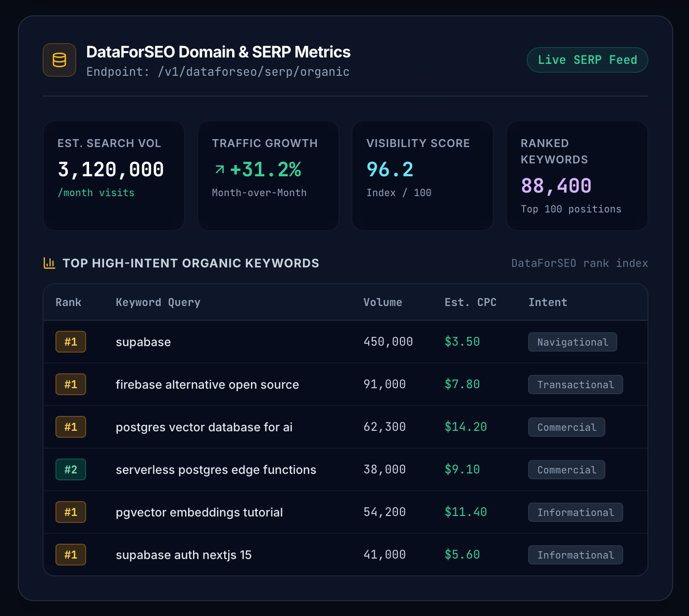Select the Volume column header

[383, 303]
